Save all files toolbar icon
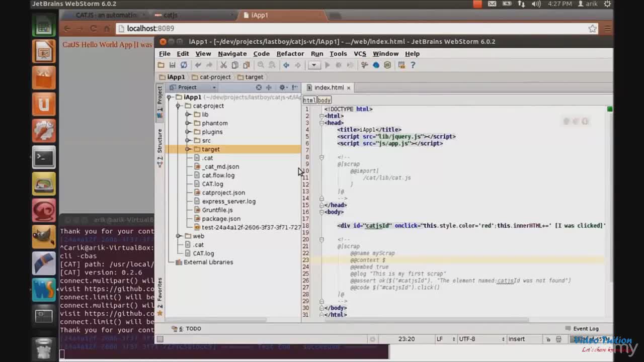Viewport: 644px width, 362px height. point(172,65)
